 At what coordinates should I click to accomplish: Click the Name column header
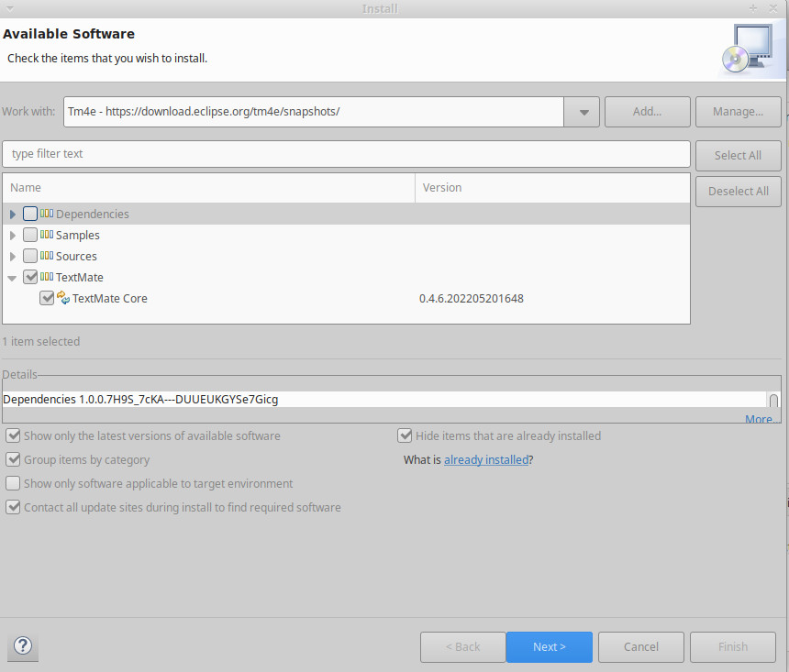coord(208,188)
